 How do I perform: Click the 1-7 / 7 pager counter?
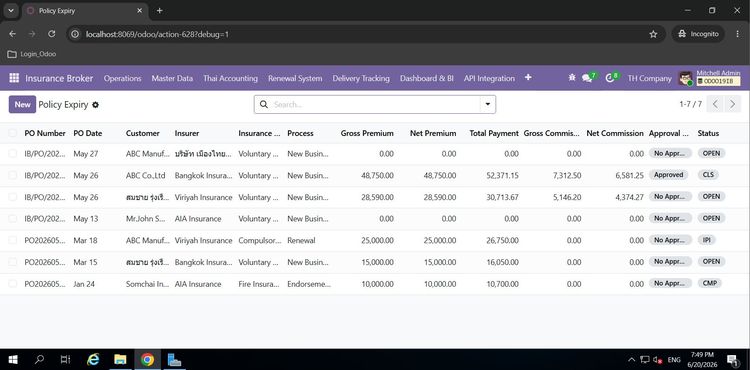(690, 104)
